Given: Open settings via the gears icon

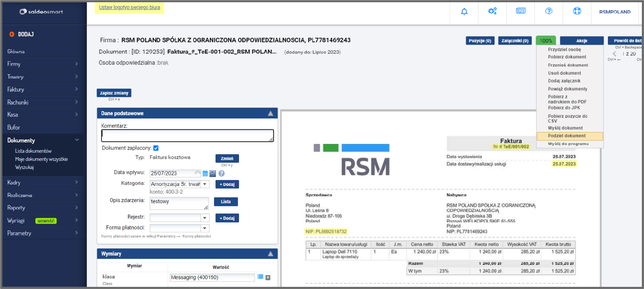Looking at the screenshot, I should click(x=492, y=11).
